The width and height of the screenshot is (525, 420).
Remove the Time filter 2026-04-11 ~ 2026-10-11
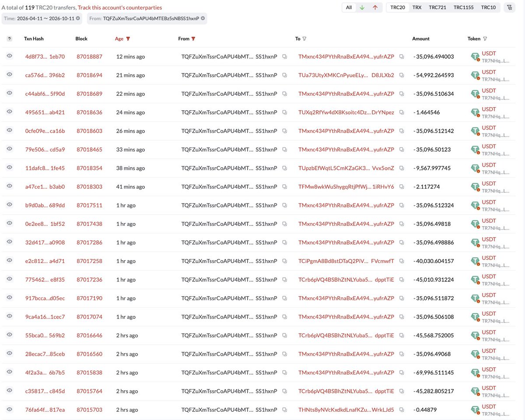[x=78, y=18]
